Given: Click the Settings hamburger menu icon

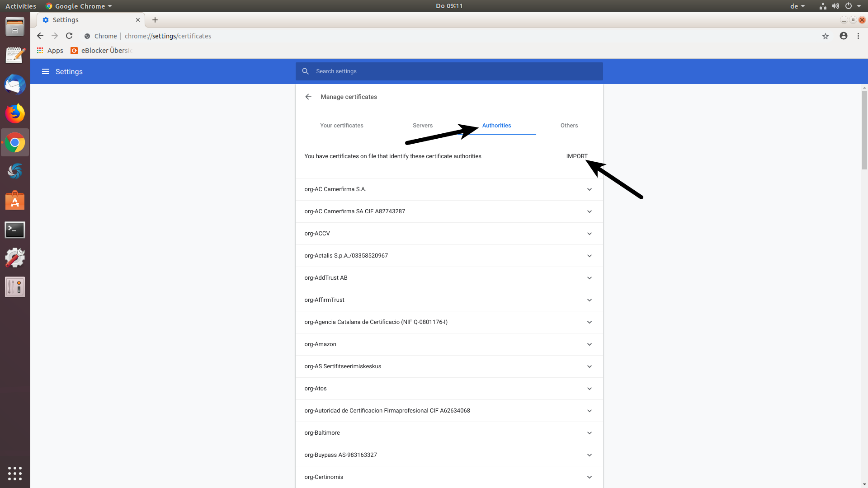Looking at the screenshot, I should tap(45, 71).
